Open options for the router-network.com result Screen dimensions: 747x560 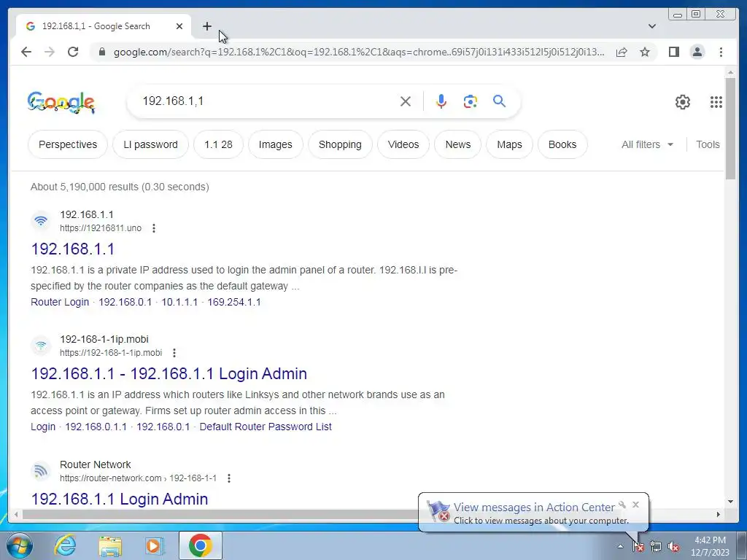228,478
